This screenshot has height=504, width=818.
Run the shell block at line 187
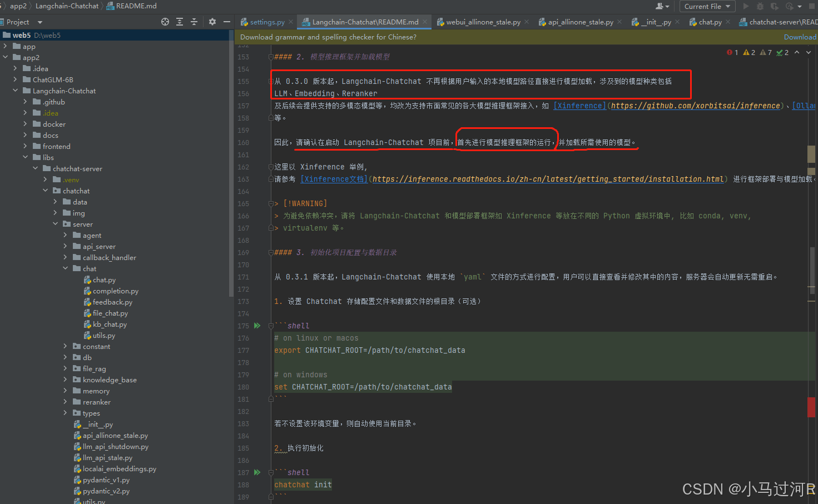257,472
